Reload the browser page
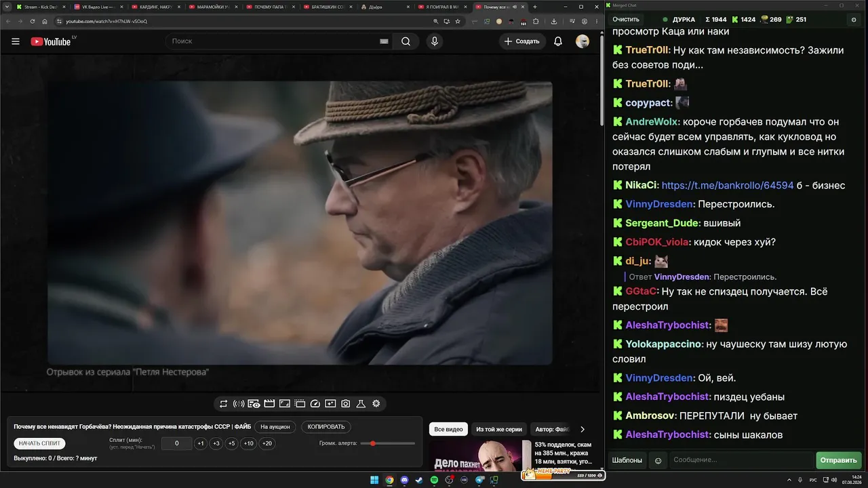Image resolution: width=868 pixels, height=488 pixels. point(32,21)
